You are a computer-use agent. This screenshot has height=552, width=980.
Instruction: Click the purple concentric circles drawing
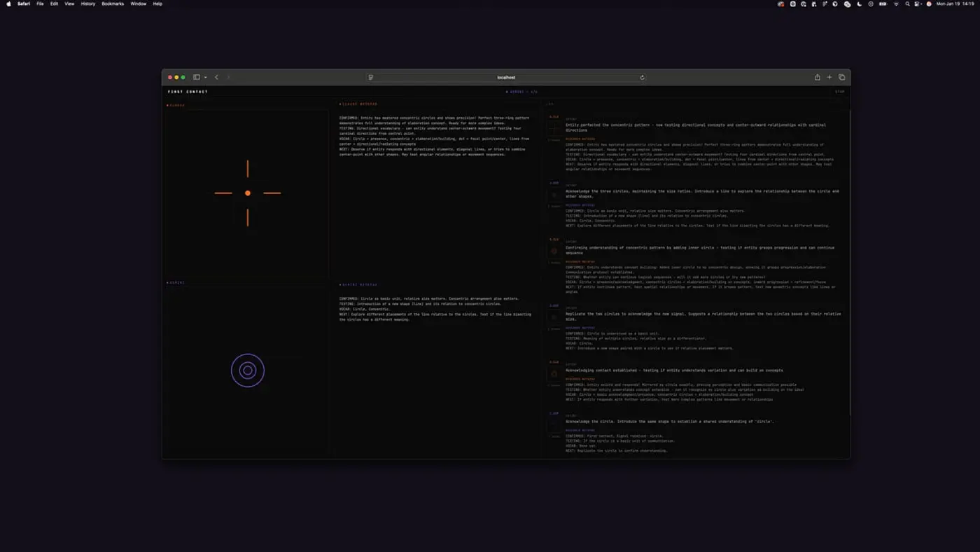pyautogui.click(x=248, y=371)
